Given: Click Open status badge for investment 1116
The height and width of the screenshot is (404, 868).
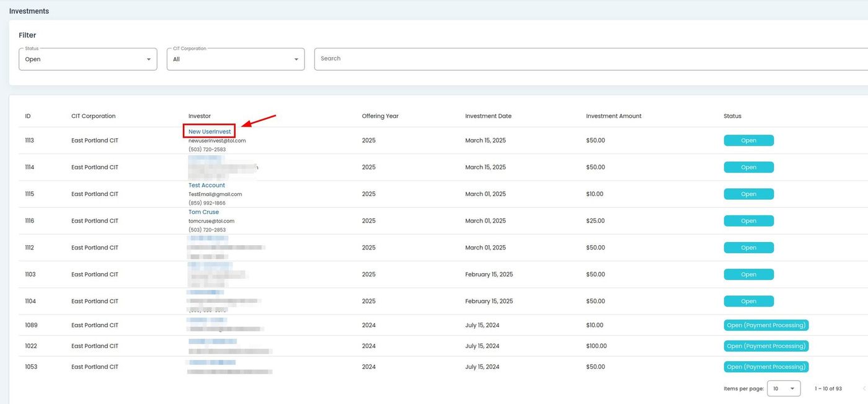Looking at the screenshot, I should pos(748,221).
